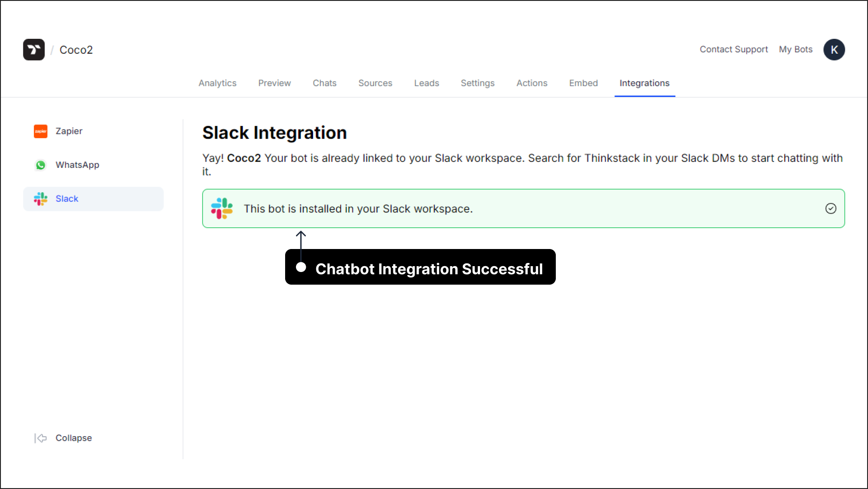The image size is (868, 489).
Task: Click the user avatar icon top right
Action: [x=834, y=50]
